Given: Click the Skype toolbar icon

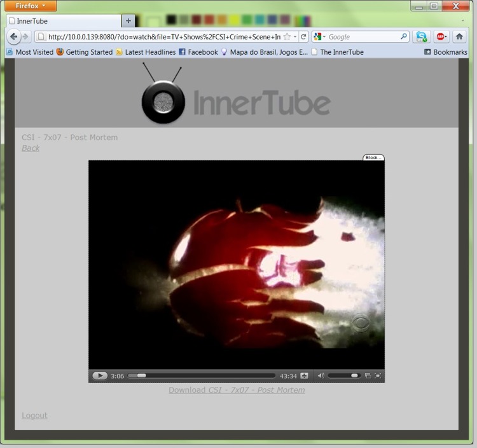Looking at the screenshot, I should [x=421, y=37].
